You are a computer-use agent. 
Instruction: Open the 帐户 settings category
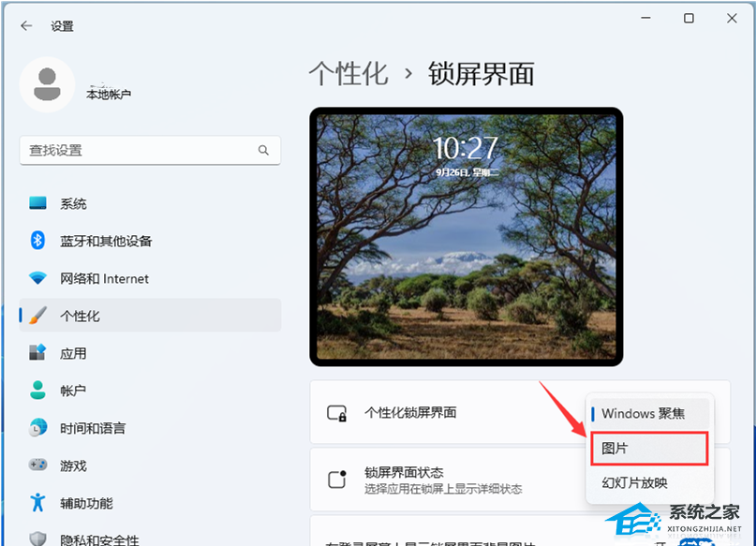(x=150, y=391)
